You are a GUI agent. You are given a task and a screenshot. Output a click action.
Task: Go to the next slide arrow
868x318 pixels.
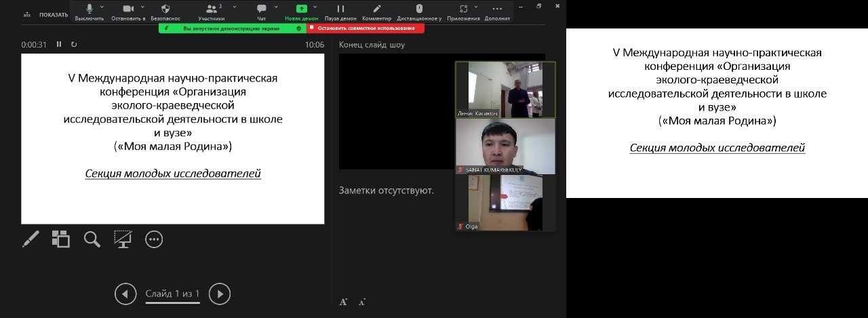(x=219, y=294)
